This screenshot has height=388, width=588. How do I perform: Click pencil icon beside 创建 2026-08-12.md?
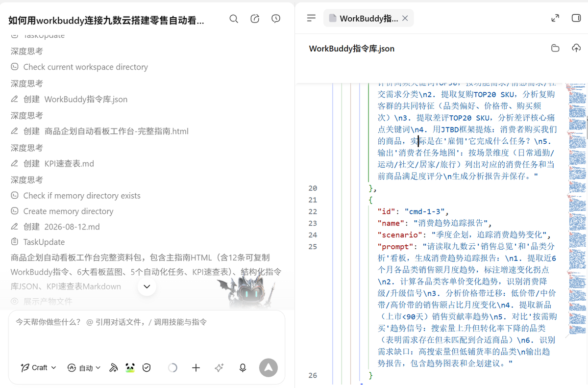click(x=15, y=227)
